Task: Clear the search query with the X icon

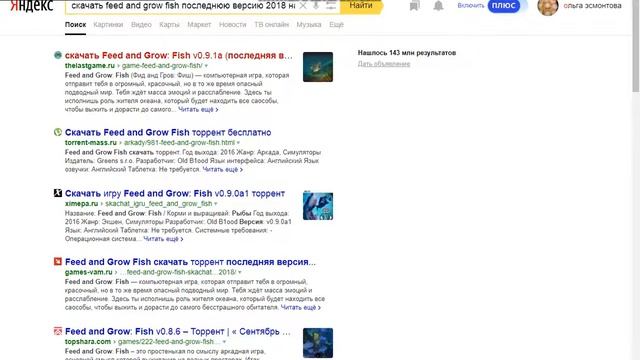Action: coord(303,6)
